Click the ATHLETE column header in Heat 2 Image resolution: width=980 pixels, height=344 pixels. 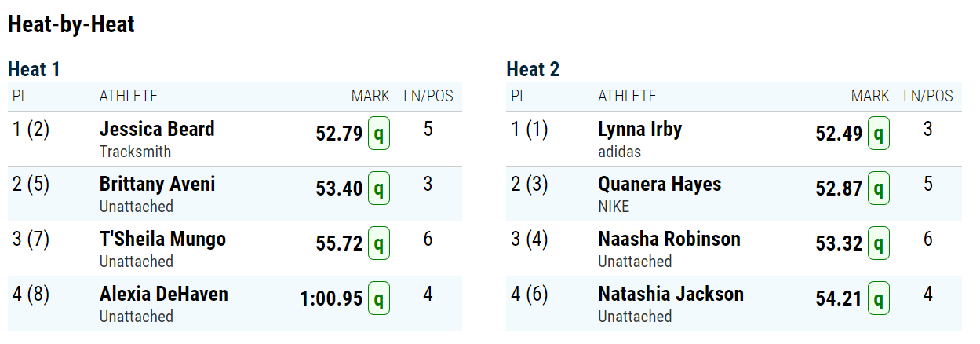(627, 96)
